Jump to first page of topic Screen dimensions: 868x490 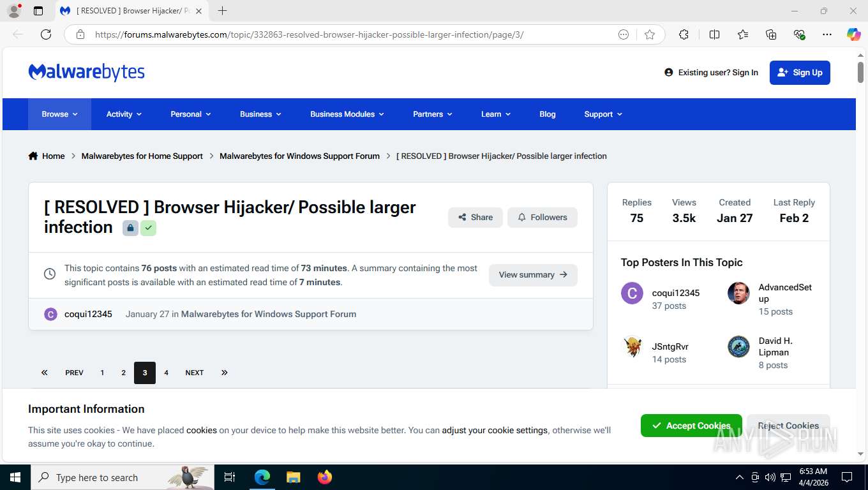click(x=45, y=373)
